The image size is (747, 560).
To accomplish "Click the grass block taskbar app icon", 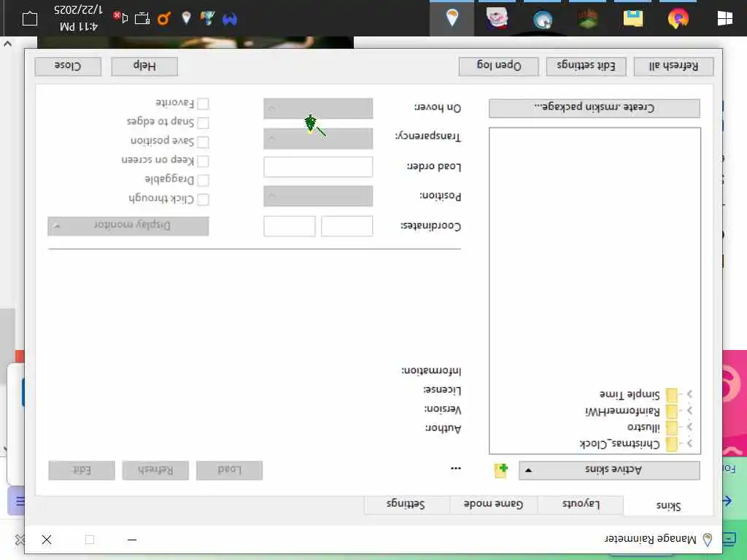I will tap(588, 18).
